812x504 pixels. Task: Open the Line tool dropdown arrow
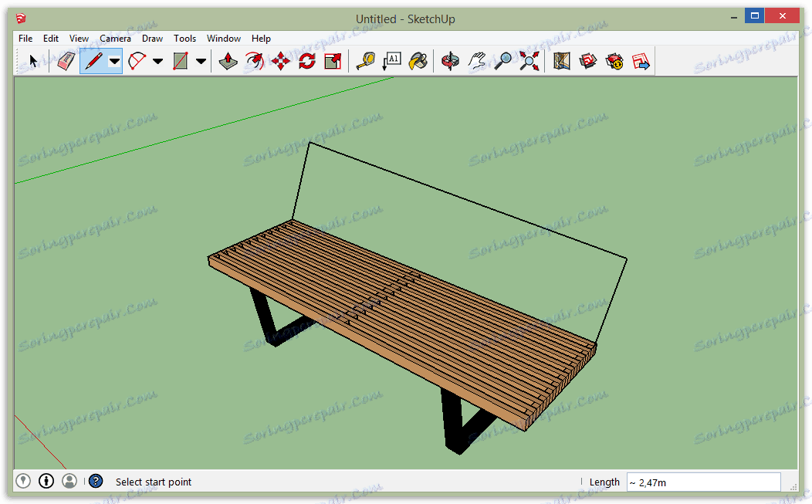(113, 61)
